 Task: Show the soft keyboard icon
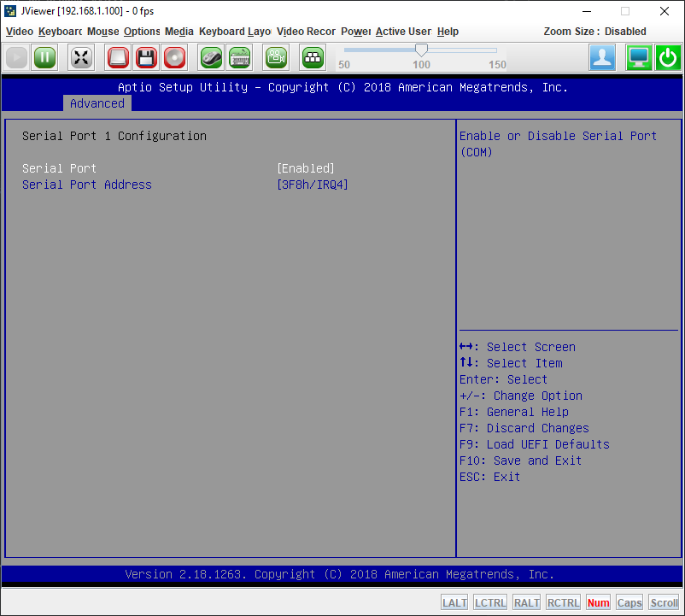click(x=239, y=57)
